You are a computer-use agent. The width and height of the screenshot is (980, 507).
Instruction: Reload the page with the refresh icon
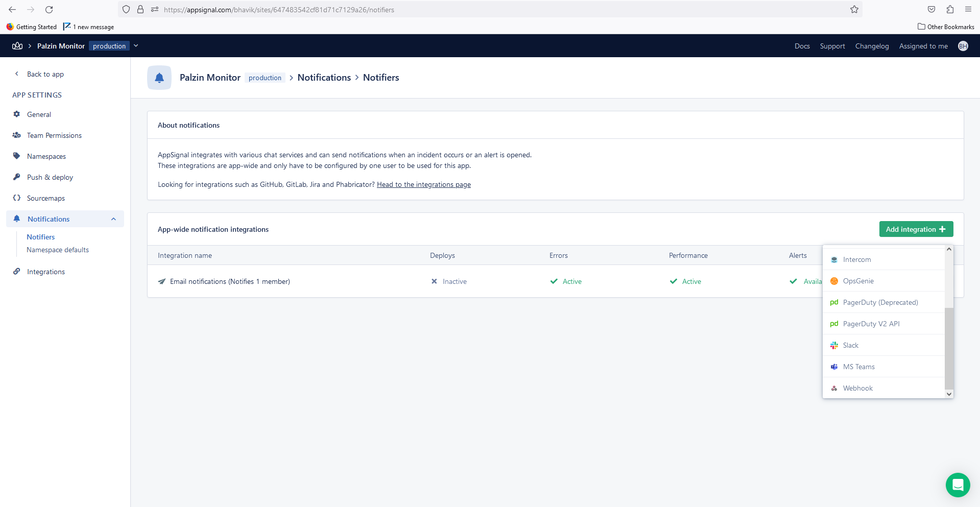click(49, 10)
